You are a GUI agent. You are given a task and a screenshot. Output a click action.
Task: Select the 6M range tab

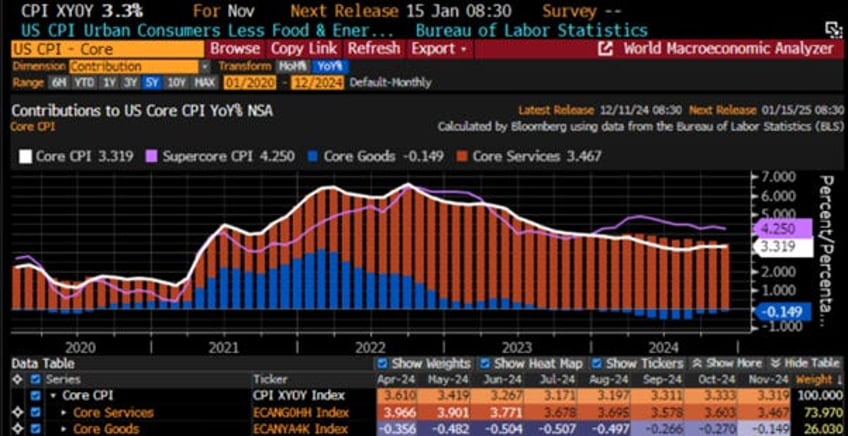(x=58, y=83)
